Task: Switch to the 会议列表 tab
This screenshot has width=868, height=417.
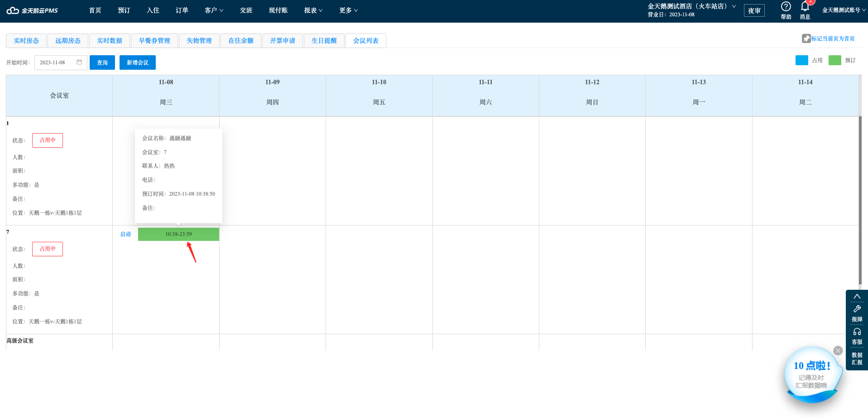Action: (366, 41)
